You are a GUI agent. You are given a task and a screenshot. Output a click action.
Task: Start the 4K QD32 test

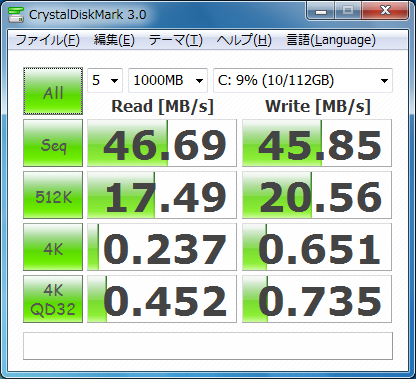point(53,299)
